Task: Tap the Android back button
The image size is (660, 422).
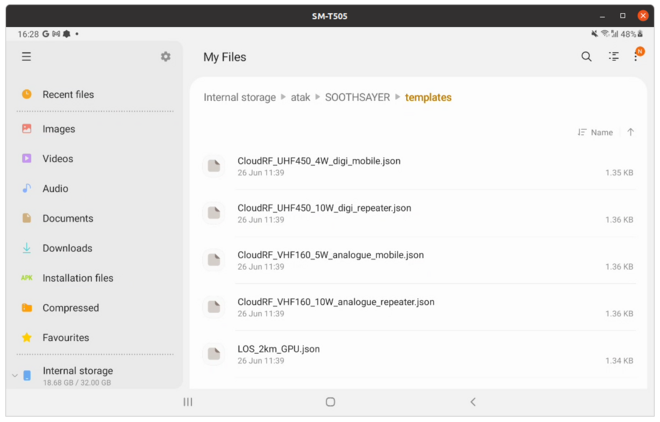Action: pos(473,402)
